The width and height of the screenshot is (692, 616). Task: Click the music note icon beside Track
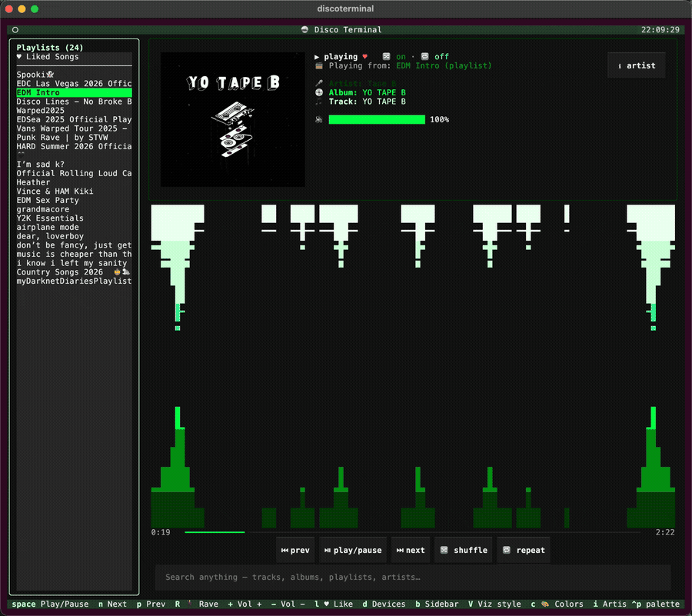319,102
